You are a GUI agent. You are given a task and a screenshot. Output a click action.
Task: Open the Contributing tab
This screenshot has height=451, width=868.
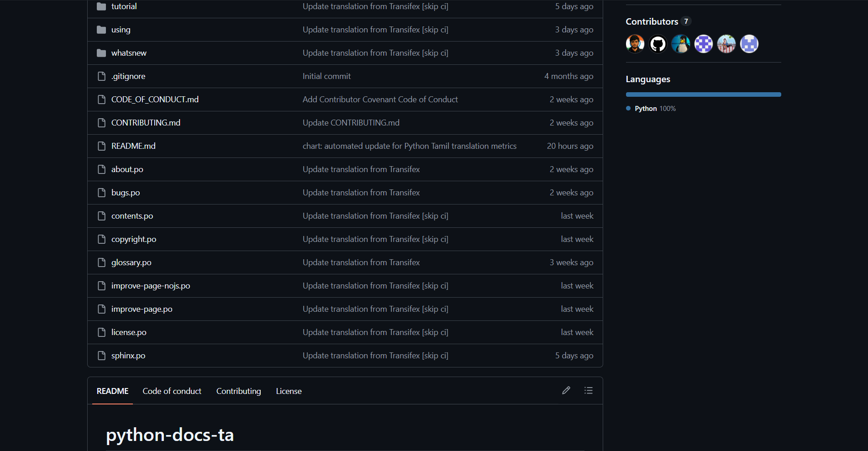pos(238,391)
